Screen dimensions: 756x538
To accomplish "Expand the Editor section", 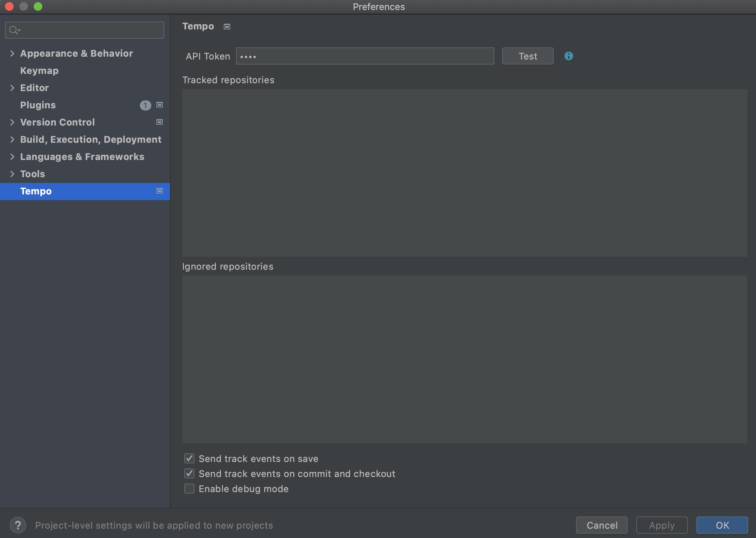I will 12,88.
